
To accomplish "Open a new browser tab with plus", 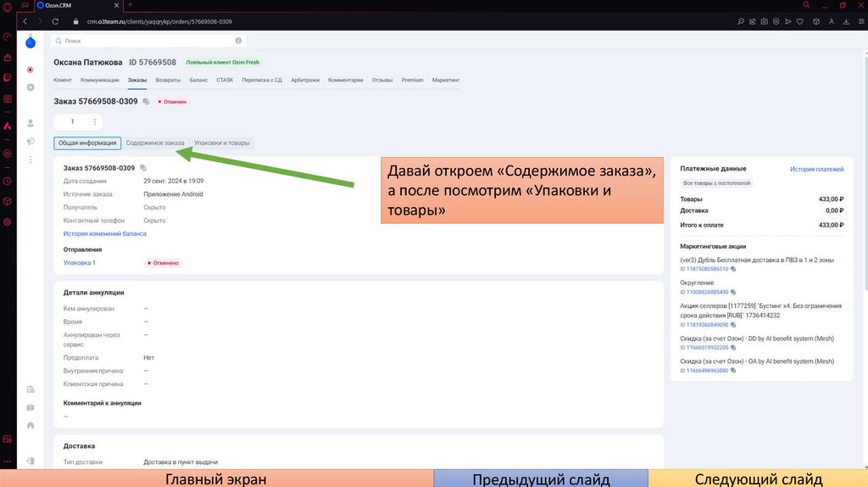I will [x=130, y=5].
